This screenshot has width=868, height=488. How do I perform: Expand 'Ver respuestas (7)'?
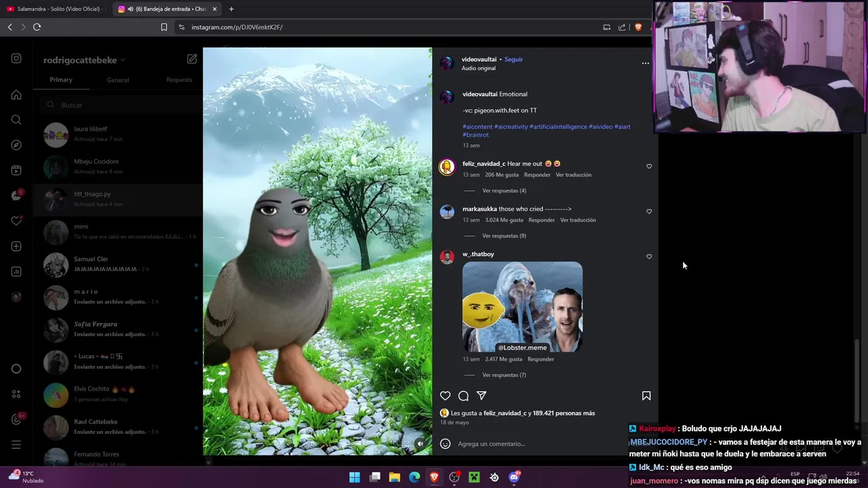pos(504,375)
